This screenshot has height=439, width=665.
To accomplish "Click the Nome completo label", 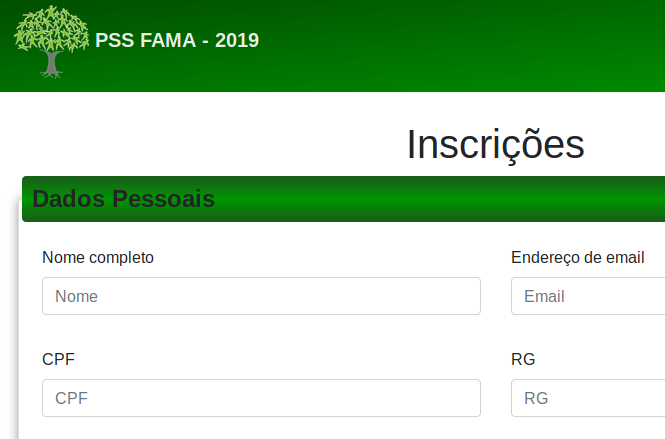I will pyautogui.click(x=98, y=257).
